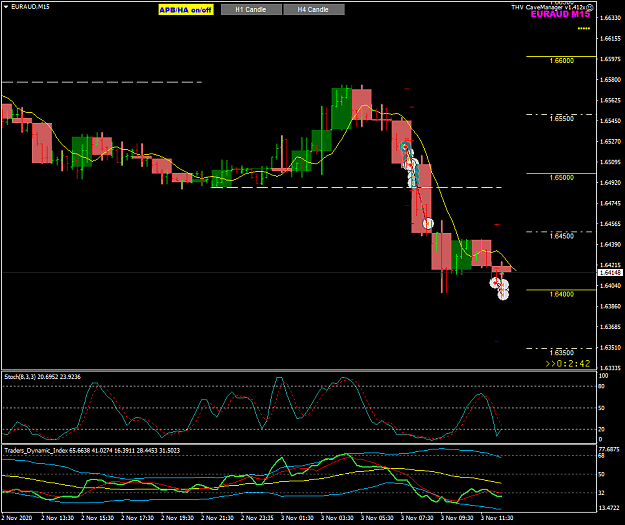Select the 1.66000 yellow level label
Image resolution: width=625 pixels, height=525 pixels.
point(562,61)
